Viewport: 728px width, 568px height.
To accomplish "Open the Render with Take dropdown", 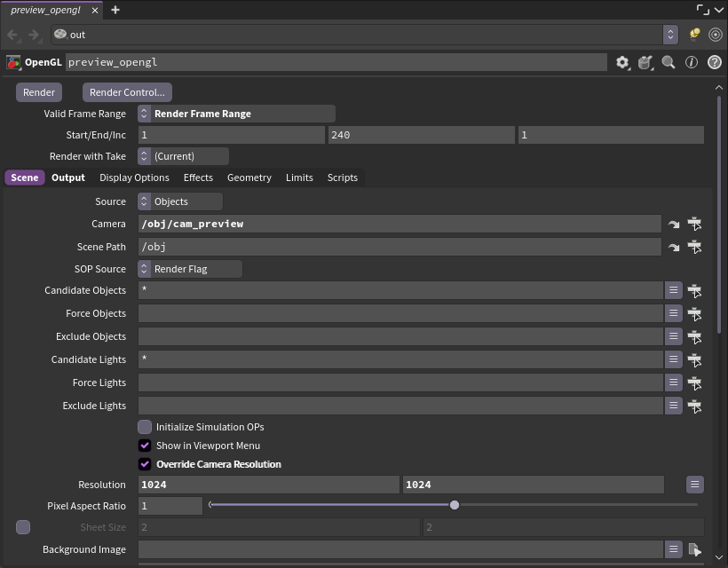I will (183, 156).
